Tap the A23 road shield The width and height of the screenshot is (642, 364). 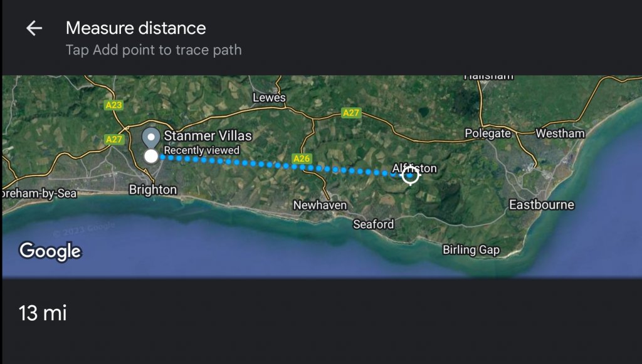point(113,105)
